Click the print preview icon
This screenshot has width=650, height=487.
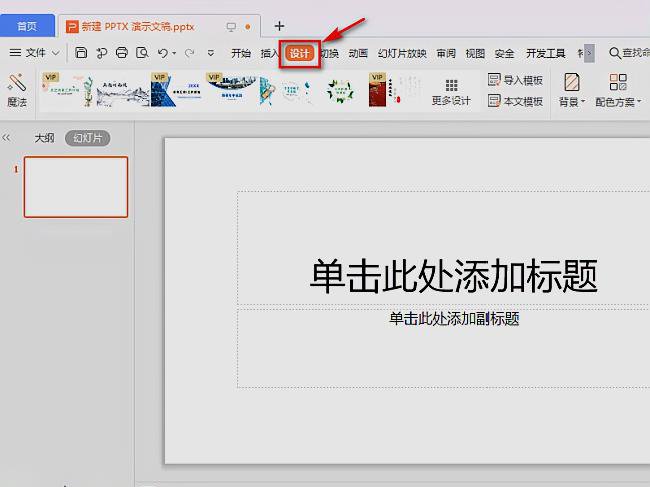[x=142, y=53]
